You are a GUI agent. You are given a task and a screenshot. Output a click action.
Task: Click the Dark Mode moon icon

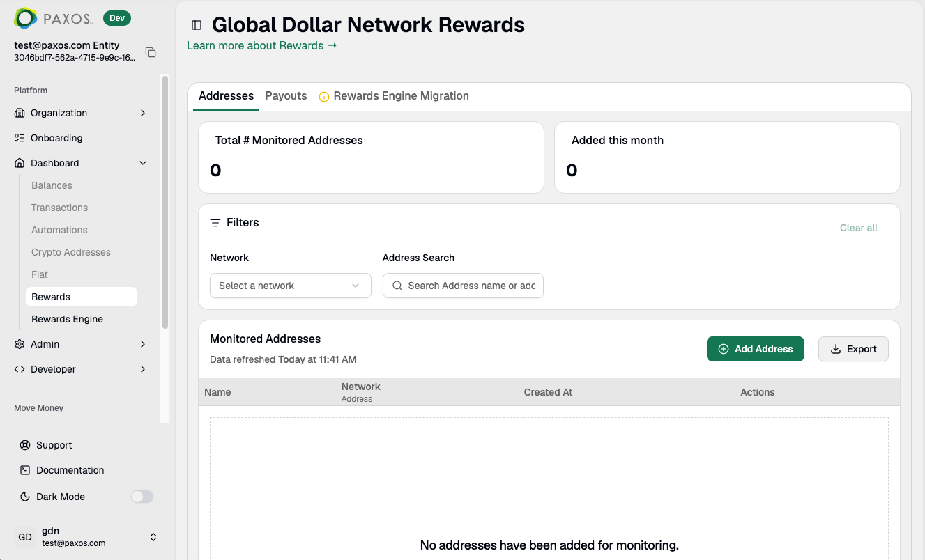click(25, 497)
